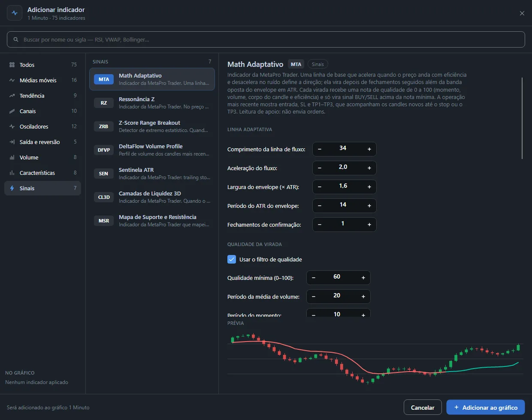Increase Largura do envelope value
532x420 pixels.
click(369, 187)
